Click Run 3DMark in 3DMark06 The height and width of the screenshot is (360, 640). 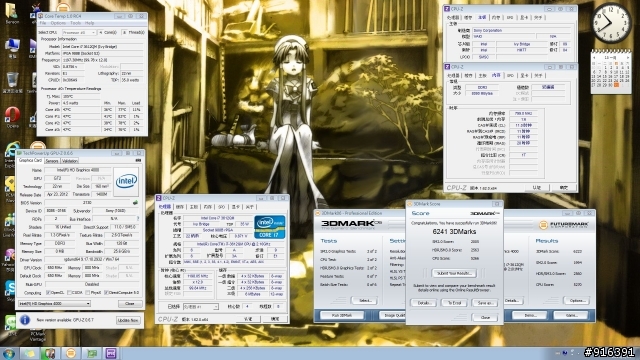click(x=342, y=315)
